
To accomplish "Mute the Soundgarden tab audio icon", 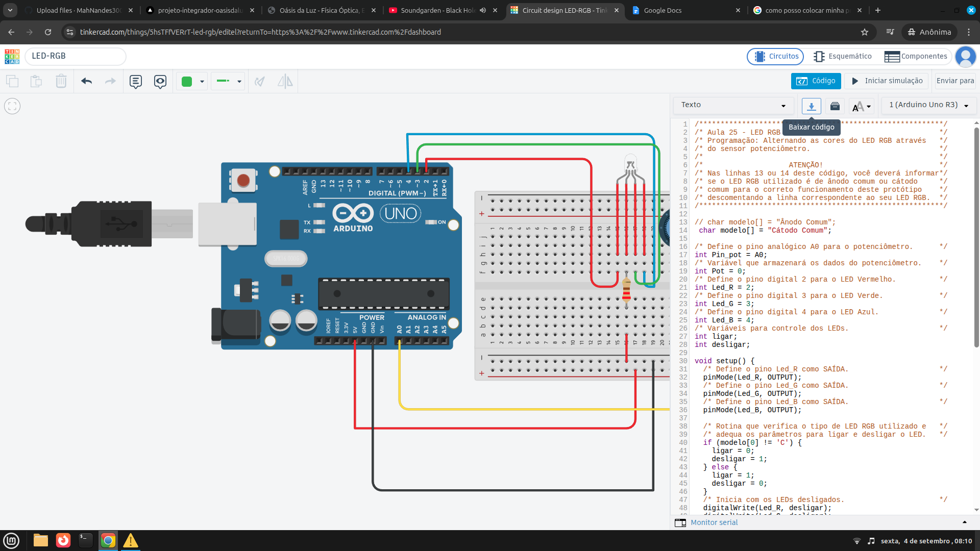I will [x=483, y=10].
